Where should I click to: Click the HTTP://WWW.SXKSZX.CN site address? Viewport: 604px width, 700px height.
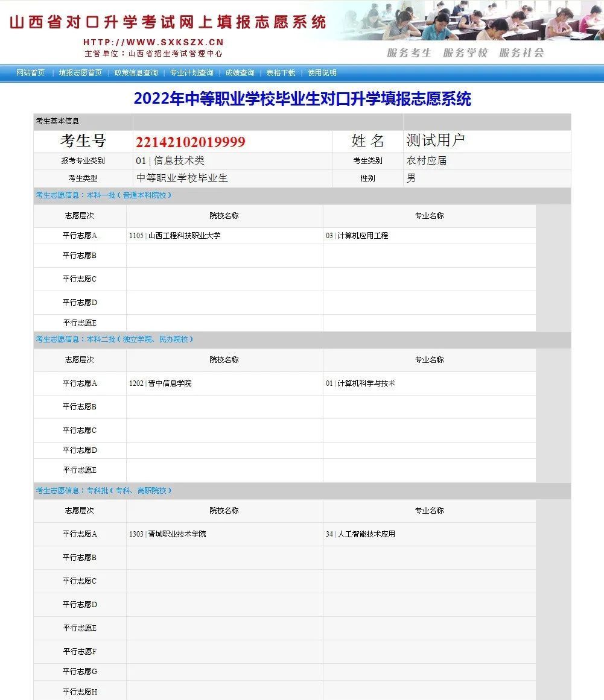click(153, 42)
